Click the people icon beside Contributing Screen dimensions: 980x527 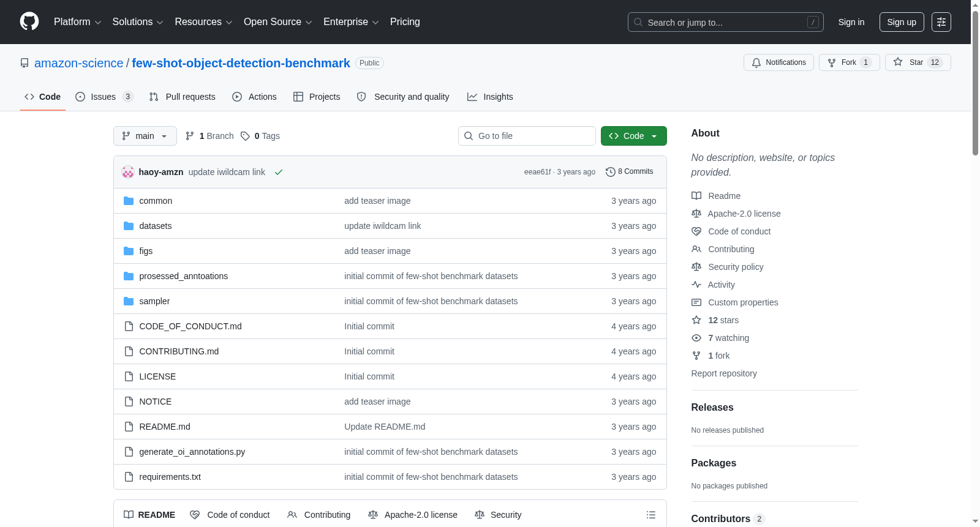[696, 249]
